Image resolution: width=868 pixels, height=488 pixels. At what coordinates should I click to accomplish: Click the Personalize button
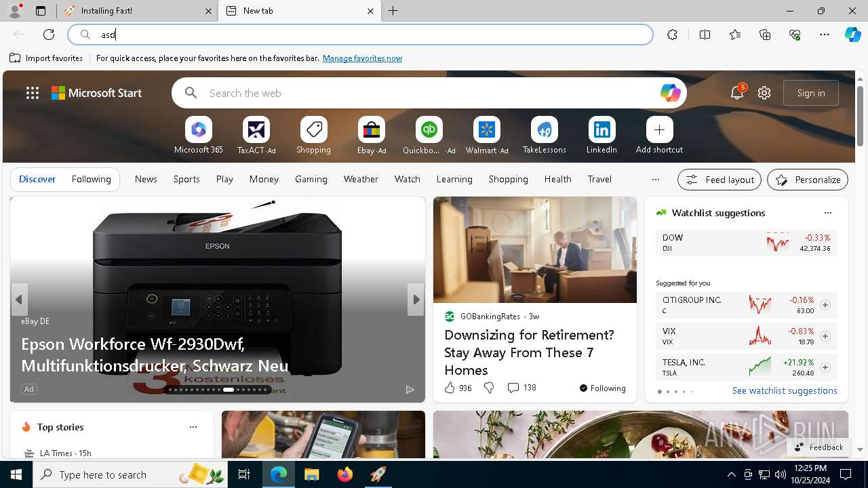(x=808, y=180)
